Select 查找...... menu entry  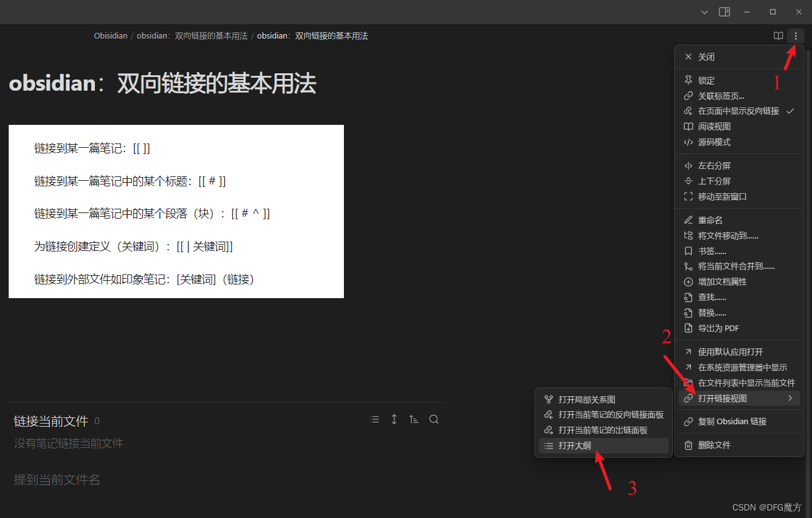tap(739, 298)
